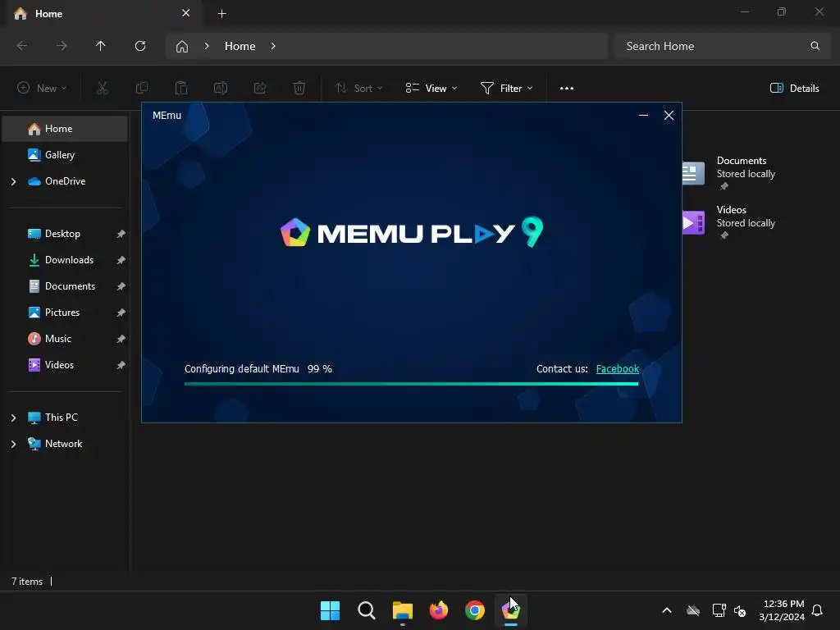840x630 pixels.
Task: Click the MEmu icon on the taskbar
Action: [511, 610]
